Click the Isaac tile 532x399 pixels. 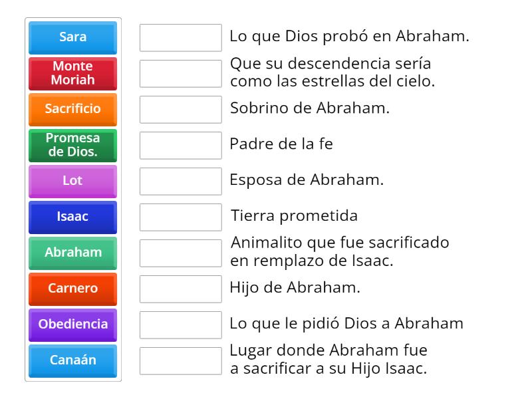click(x=72, y=217)
